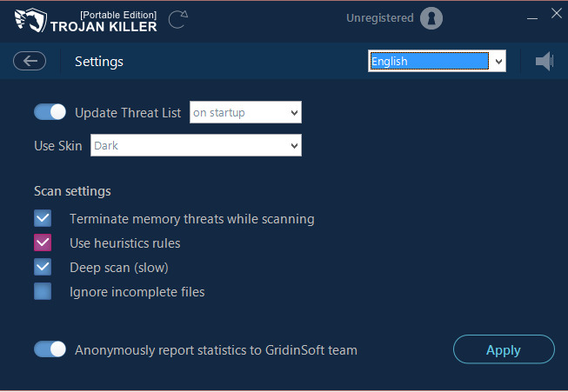
Task: Click the Update Threat List label
Action: 128,113
